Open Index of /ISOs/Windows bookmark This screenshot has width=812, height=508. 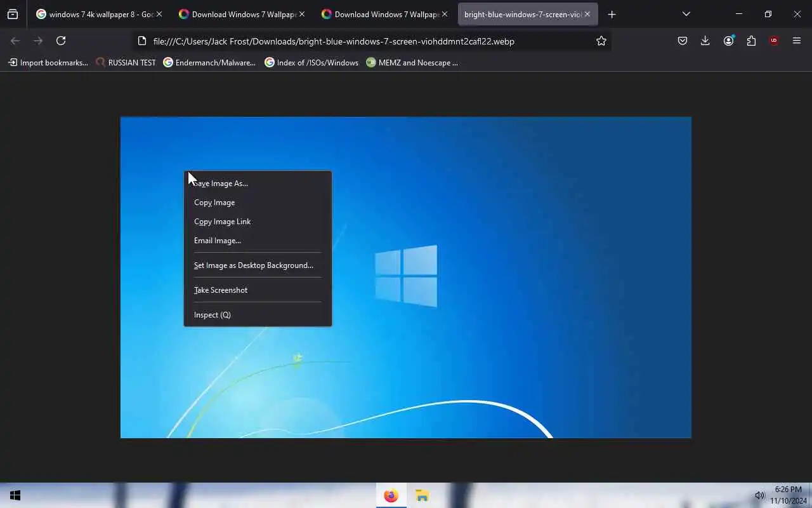pyautogui.click(x=311, y=63)
